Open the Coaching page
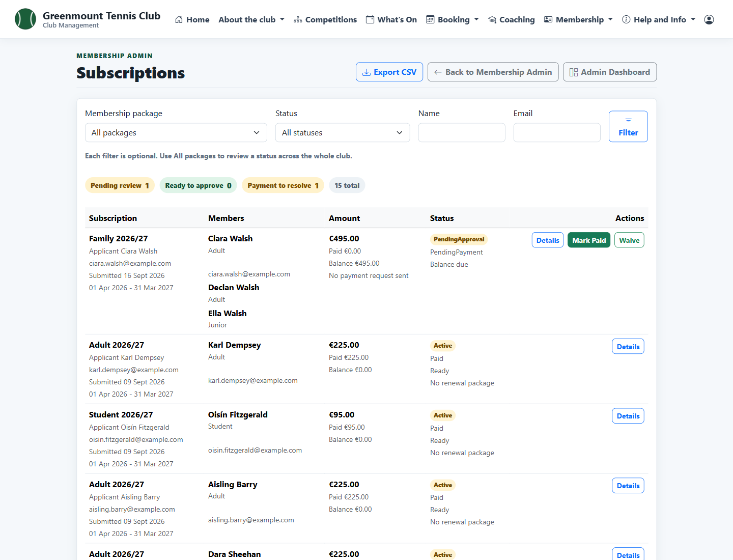733x560 pixels. click(x=512, y=20)
